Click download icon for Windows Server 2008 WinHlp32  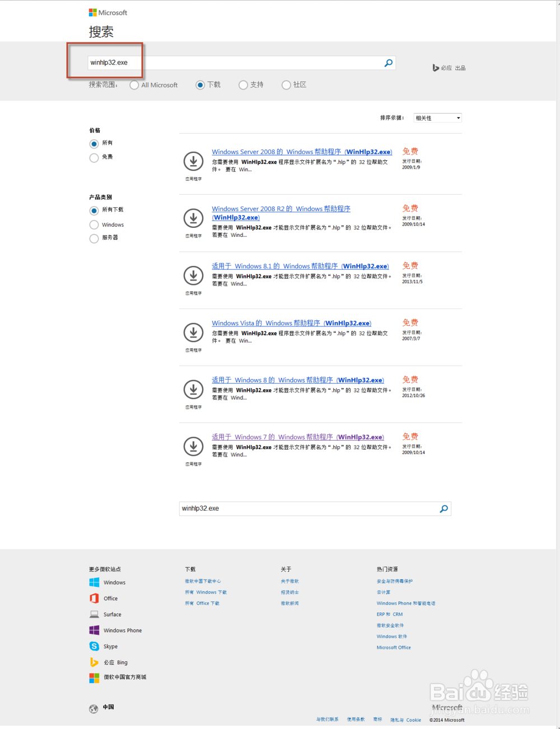[x=193, y=162]
